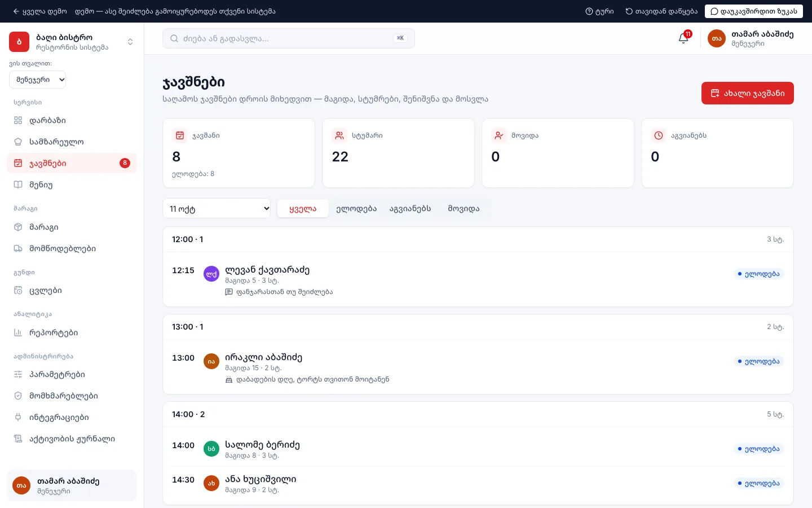The width and height of the screenshot is (812, 508).
Task: Open the date dropdown 11 ოქტ
Action: click(217, 208)
